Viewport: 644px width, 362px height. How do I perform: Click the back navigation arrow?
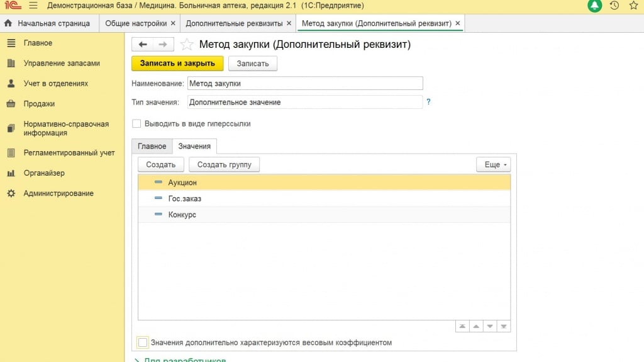tap(143, 44)
